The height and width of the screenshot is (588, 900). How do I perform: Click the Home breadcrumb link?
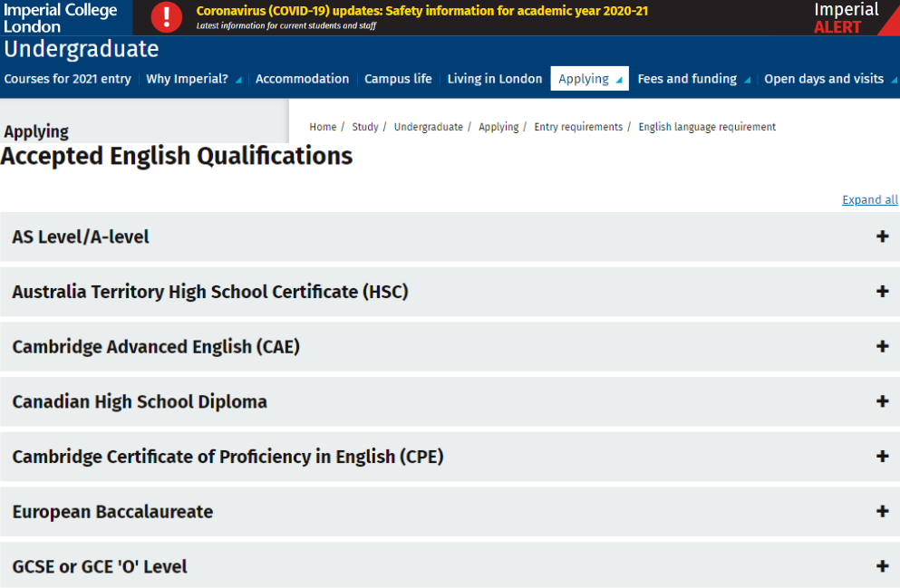(x=323, y=127)
